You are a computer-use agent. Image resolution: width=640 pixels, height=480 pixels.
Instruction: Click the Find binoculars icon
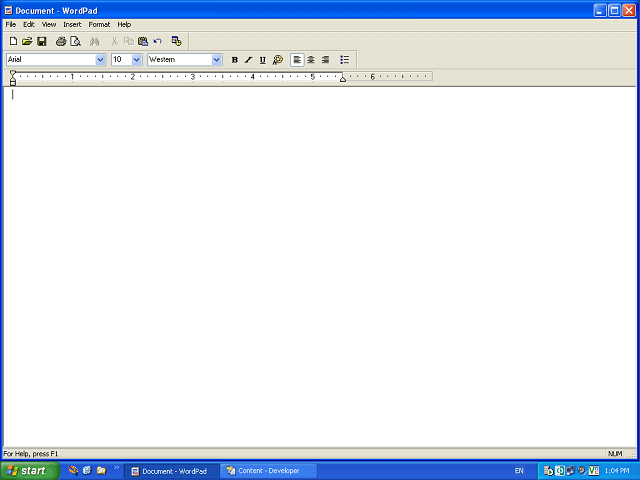click(x=95, y=41)
